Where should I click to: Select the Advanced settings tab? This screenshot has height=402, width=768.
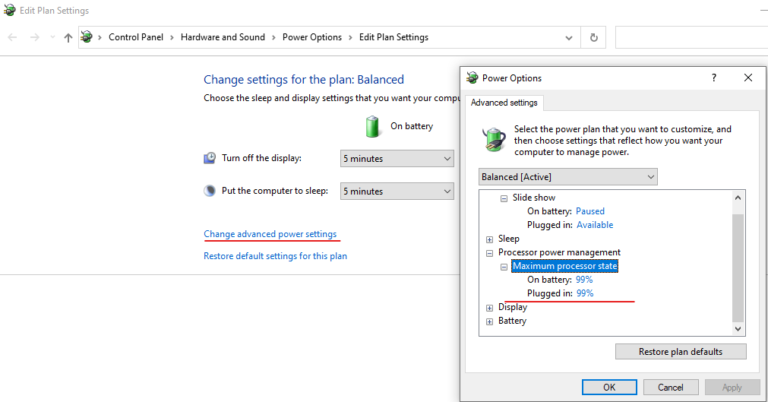[x=505, y=103]
